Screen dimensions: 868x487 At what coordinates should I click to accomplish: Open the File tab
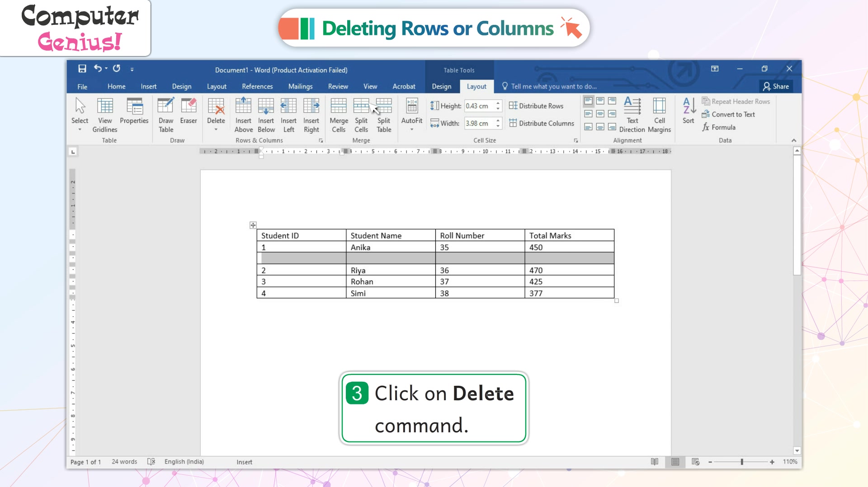82,86
